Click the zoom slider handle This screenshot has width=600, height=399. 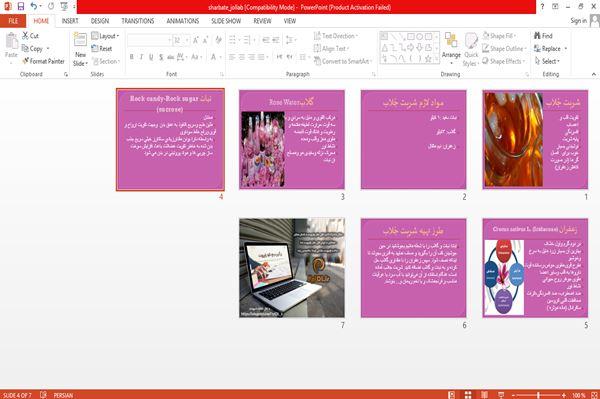pos(538,395)
